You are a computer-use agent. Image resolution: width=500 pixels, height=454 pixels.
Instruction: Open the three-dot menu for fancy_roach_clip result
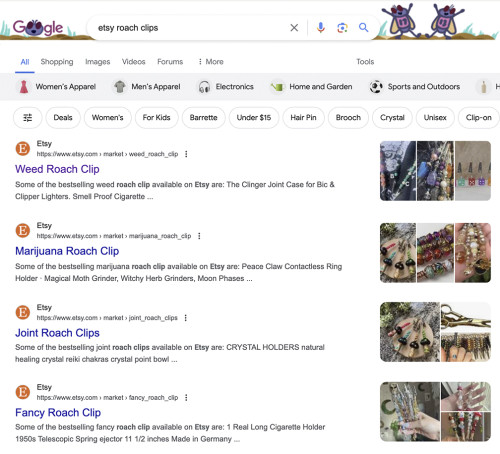click(x=186, y=398)
